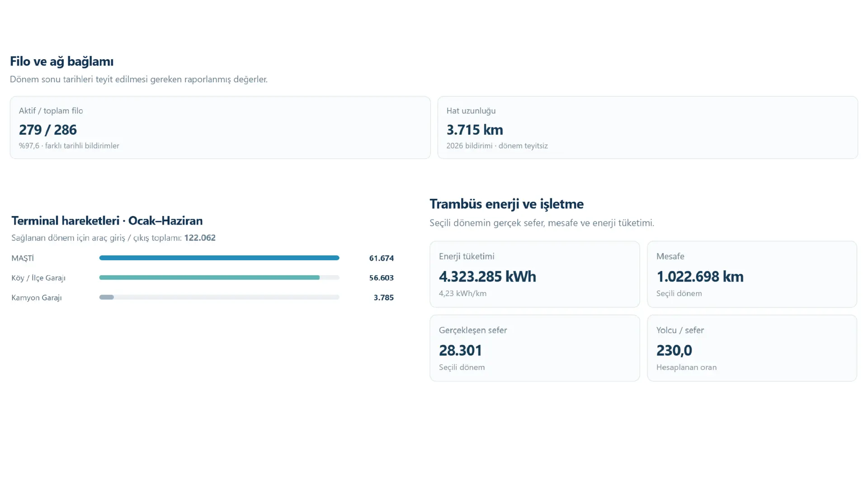
Task: Select the 'Aktif / toplam filo' label
Action: pyautogui.click(x=51, y=111)
